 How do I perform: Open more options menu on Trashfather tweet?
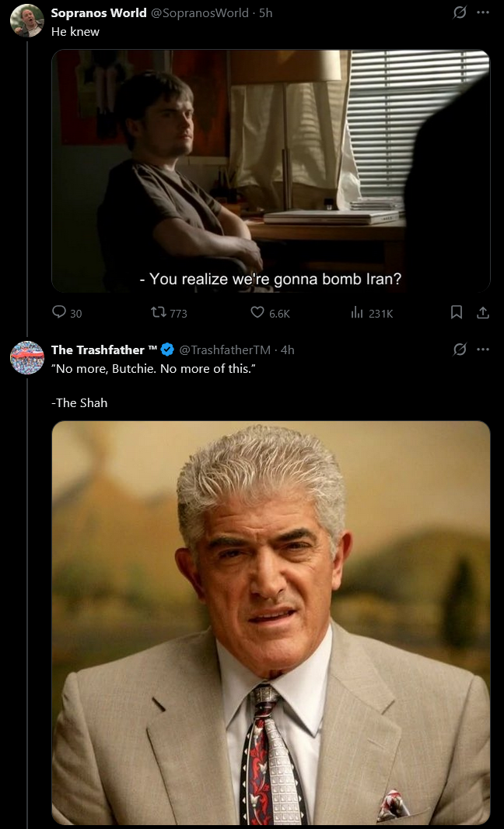click(x=483, y=350)
